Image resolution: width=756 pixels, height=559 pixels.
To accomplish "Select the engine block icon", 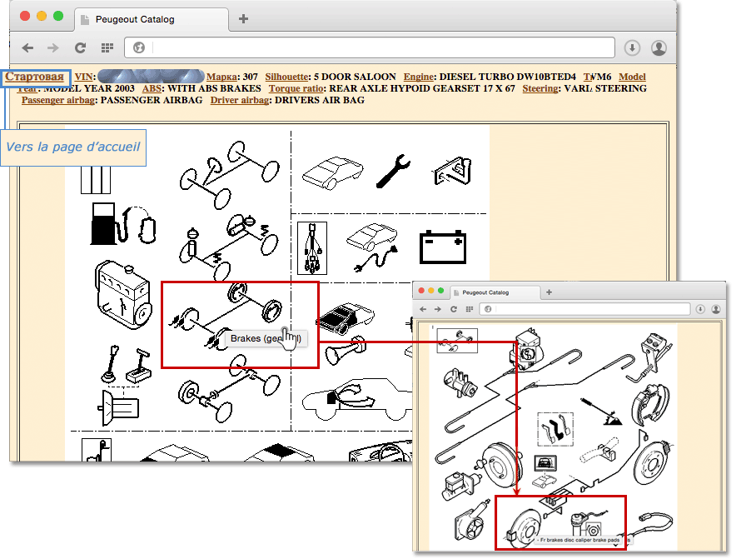I will (x=124, y=295).
